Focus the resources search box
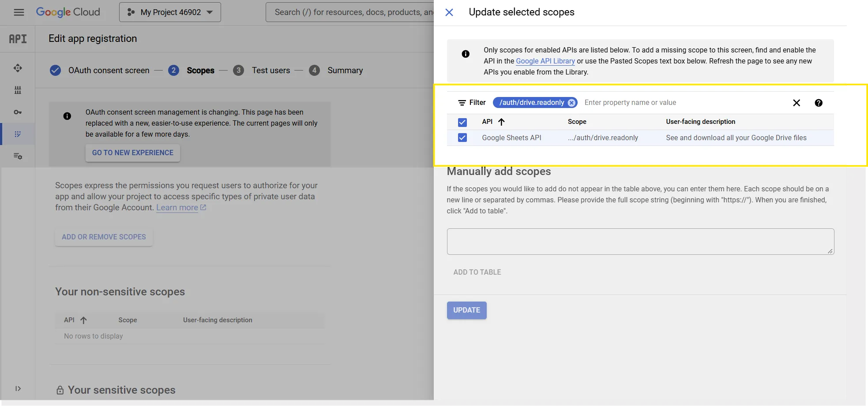The width and height of the screenshot is (868, 406). click(x=350, y=12)
